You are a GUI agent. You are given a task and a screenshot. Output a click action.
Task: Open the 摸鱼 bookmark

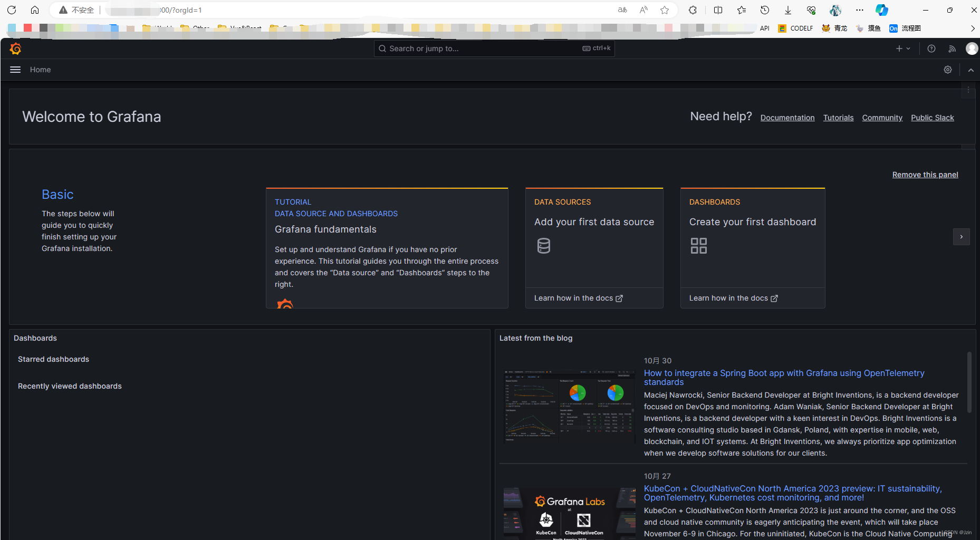point(868,28)
